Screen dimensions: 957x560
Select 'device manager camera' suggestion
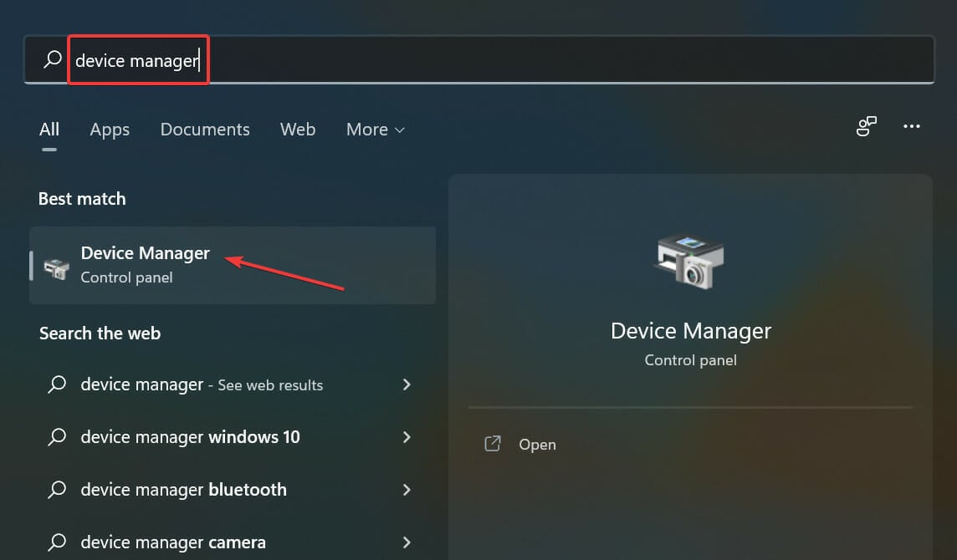click(x=233, y=542)
